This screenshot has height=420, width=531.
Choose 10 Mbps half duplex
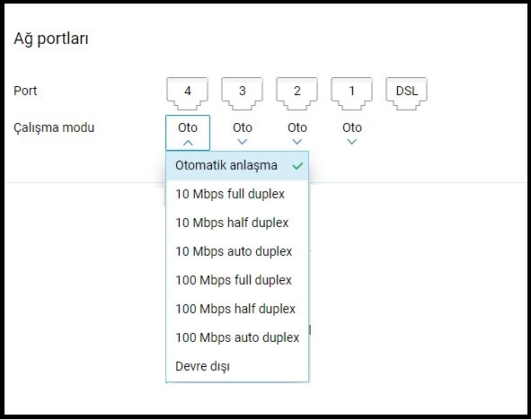tap(237, 223)
